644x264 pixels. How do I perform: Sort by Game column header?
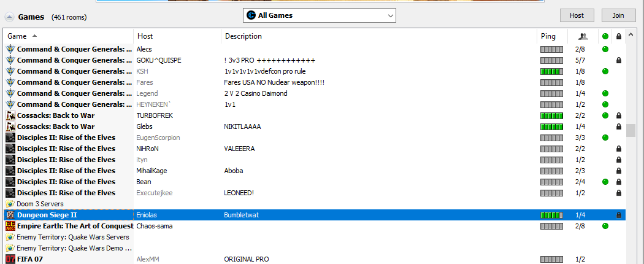(x=67, y=36)
